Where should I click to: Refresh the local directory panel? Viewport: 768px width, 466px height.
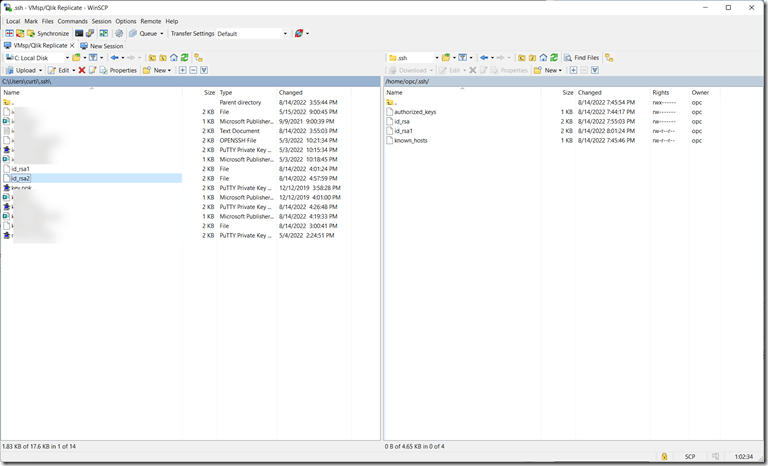click(x=184, y=58)
